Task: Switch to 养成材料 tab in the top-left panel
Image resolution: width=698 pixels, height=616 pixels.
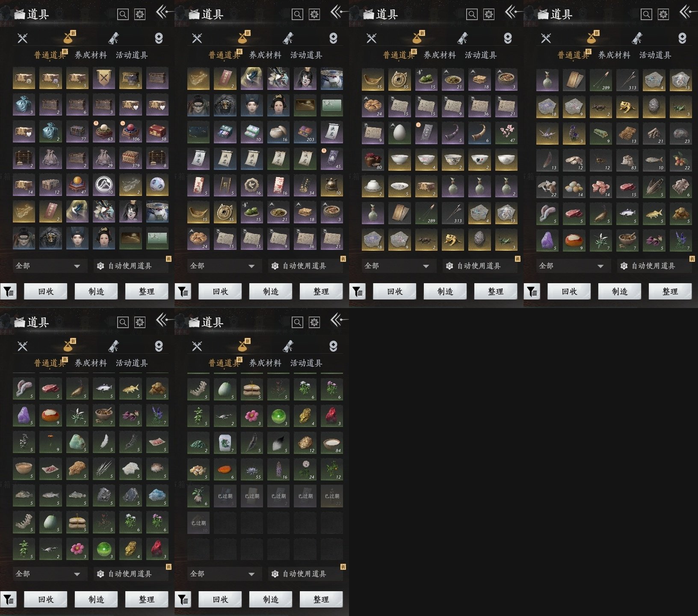Action: pos(91,55)
